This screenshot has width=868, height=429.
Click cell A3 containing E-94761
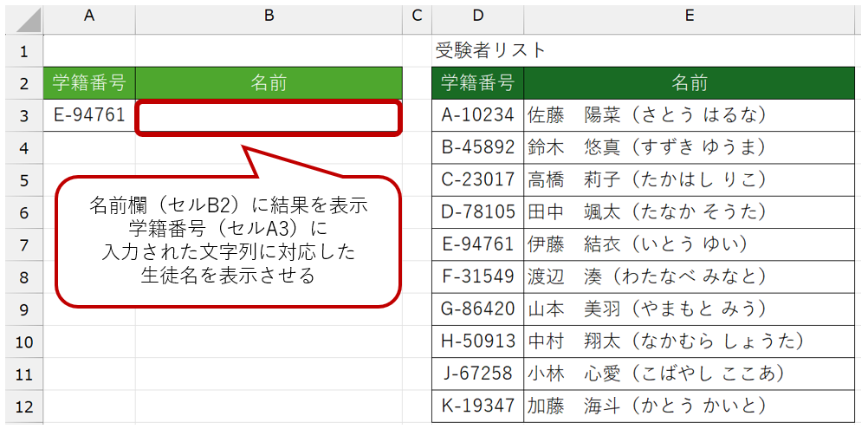(x=89, y=115)
